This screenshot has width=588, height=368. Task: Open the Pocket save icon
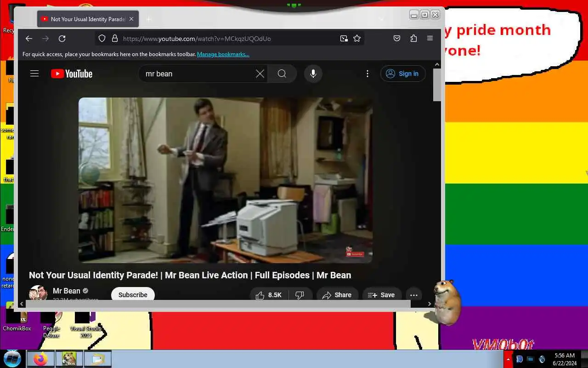(x=397, y=39)
